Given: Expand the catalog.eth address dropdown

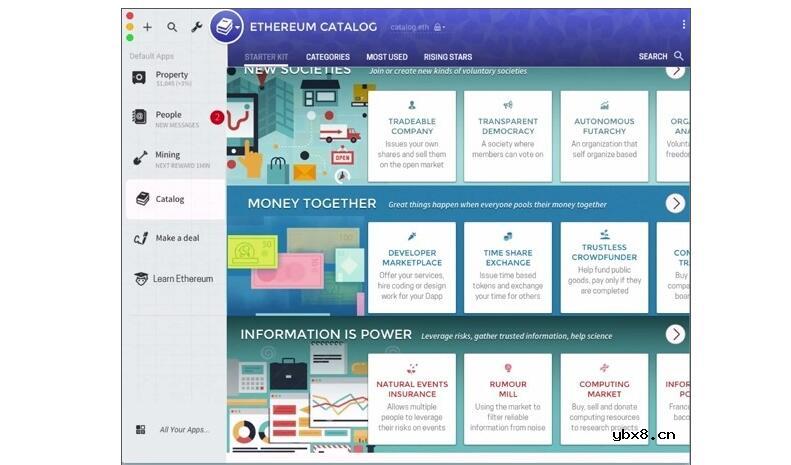Looking at the screenshot, I should [418, 28].
